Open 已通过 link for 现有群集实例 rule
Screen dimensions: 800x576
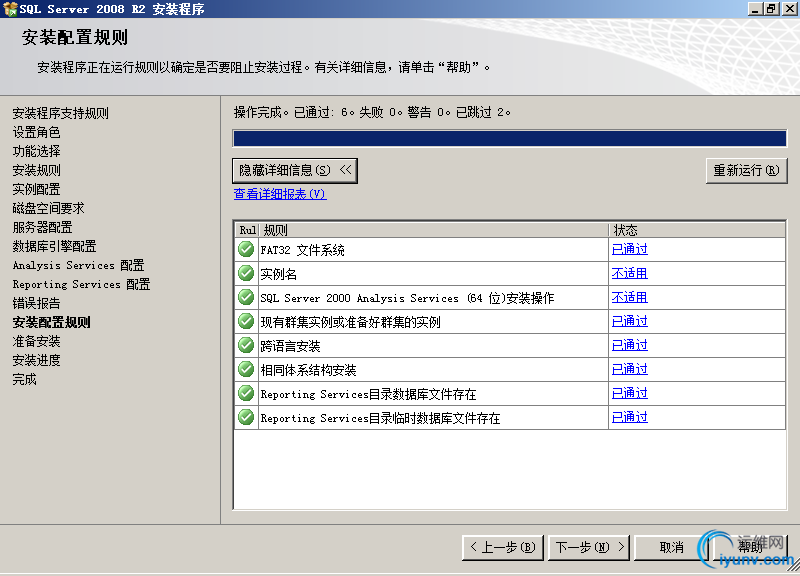click(630, 321)
